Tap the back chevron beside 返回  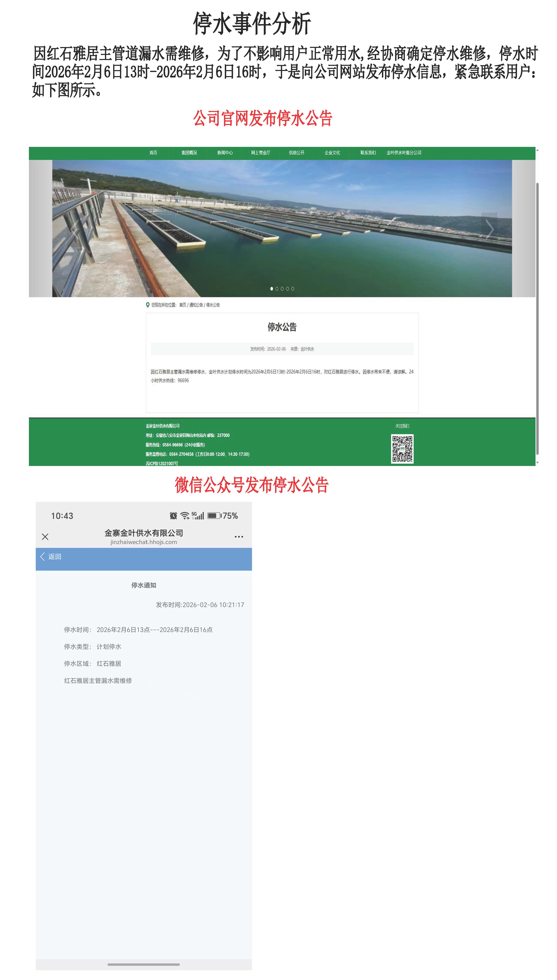point(42,557)
